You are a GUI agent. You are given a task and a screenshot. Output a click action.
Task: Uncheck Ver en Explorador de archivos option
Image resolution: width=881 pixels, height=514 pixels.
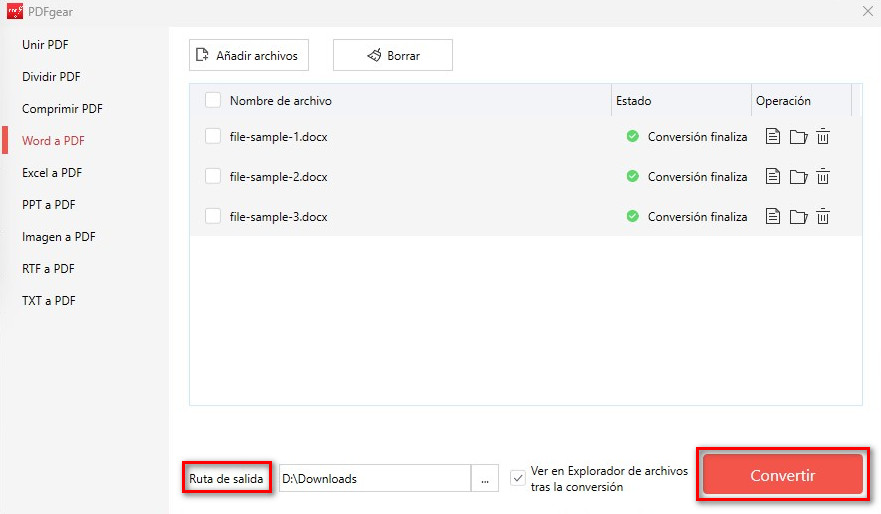click(x=517, y=479)
